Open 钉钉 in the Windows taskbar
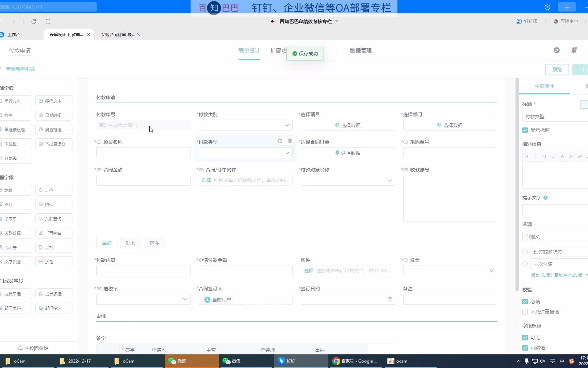This screenshot has height=368, width=588. 301,361
